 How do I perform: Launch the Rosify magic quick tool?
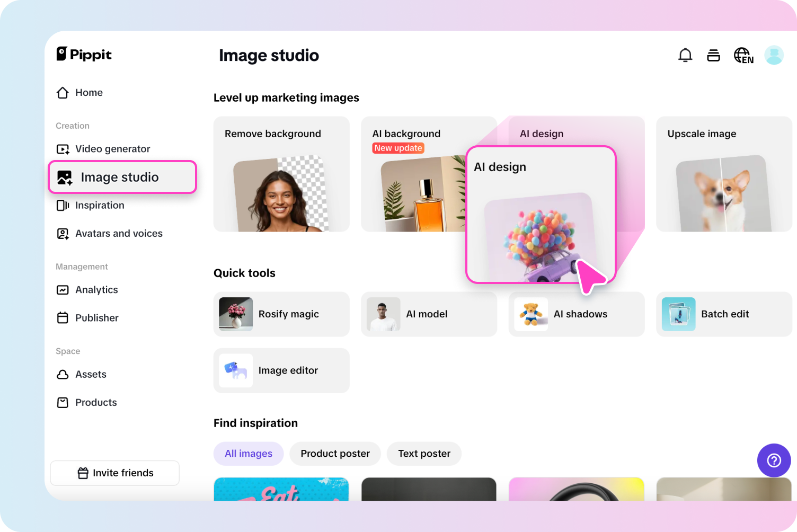point(281,314)
